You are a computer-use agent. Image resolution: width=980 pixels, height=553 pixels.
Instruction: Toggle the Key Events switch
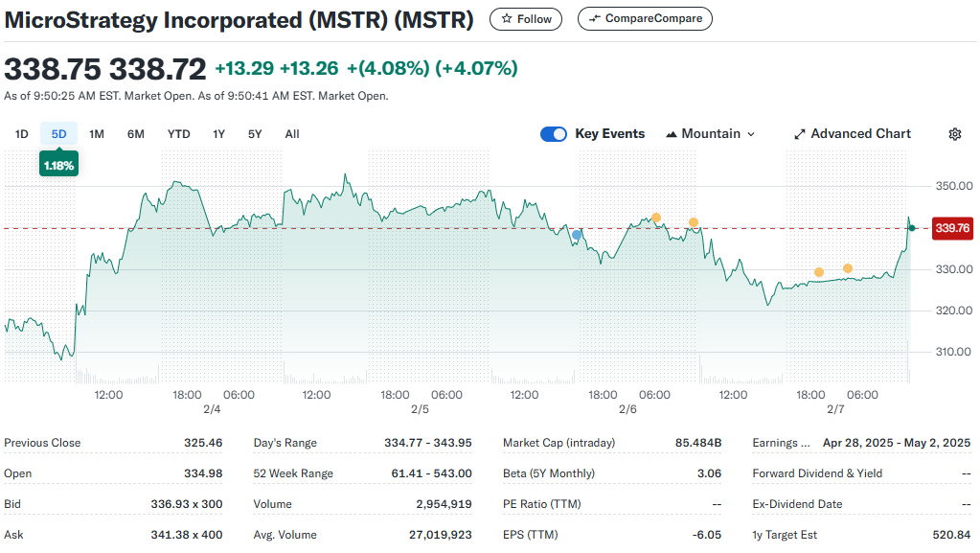[553, 134]
